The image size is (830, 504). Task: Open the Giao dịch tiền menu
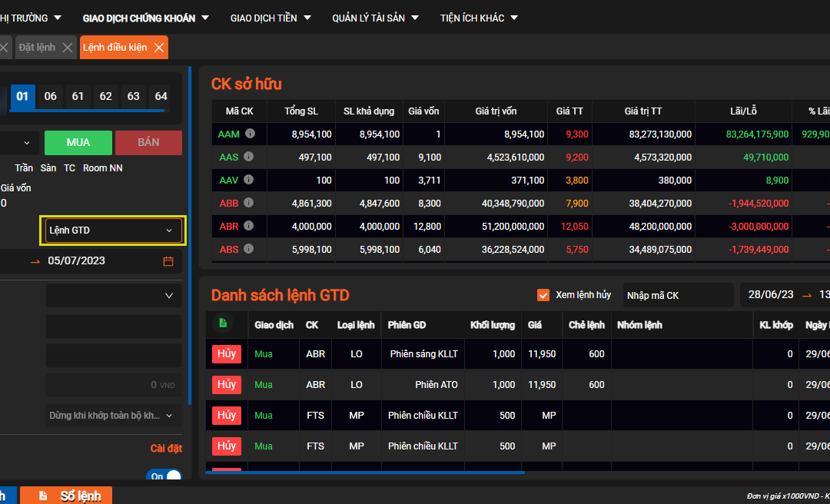[x=271, y=18]
